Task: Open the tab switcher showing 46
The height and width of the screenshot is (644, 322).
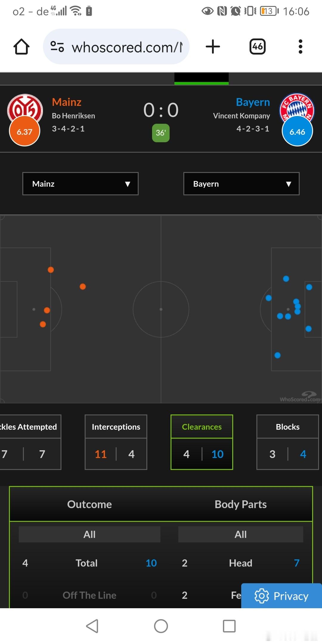Action: (x=258, y=47)
